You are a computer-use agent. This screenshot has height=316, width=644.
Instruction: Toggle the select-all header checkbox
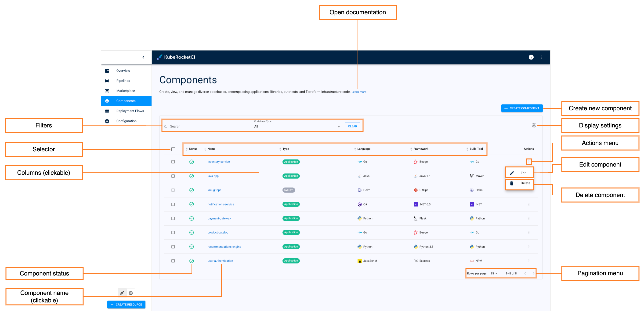[173, 149]
